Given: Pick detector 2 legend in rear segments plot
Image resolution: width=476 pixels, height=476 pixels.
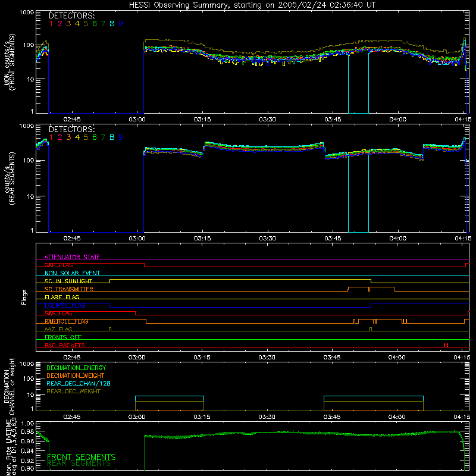Looking at the screenshot, I should click(60, 137).
